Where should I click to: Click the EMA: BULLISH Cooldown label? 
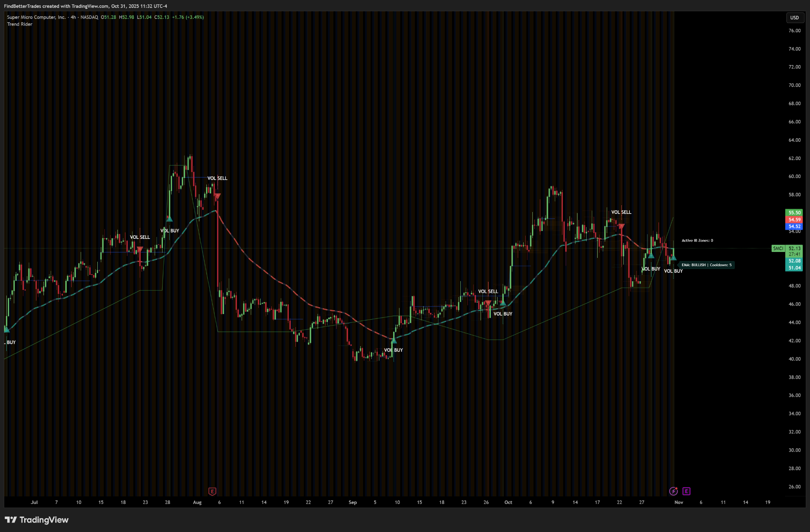(x=706, y=265)
